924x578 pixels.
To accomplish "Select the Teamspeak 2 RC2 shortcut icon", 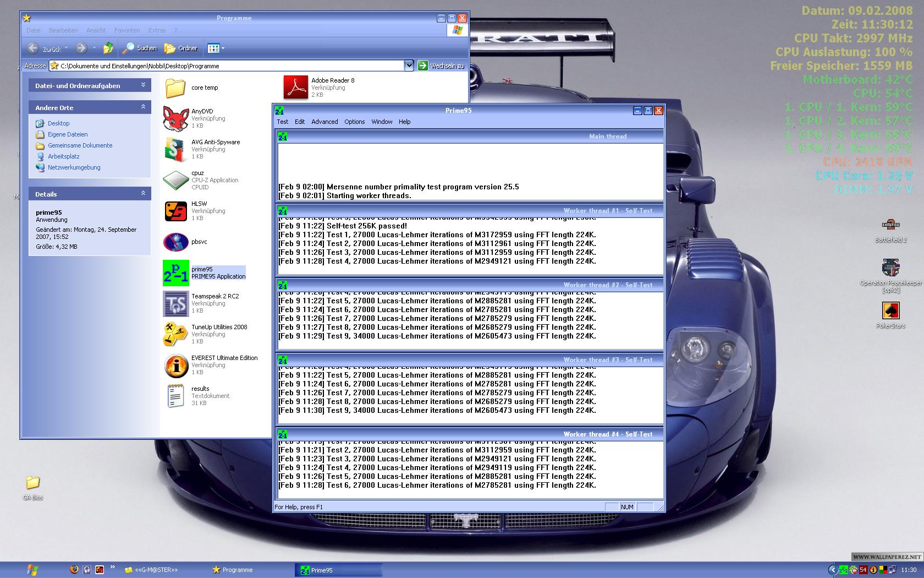I will (x=175, y=303).
